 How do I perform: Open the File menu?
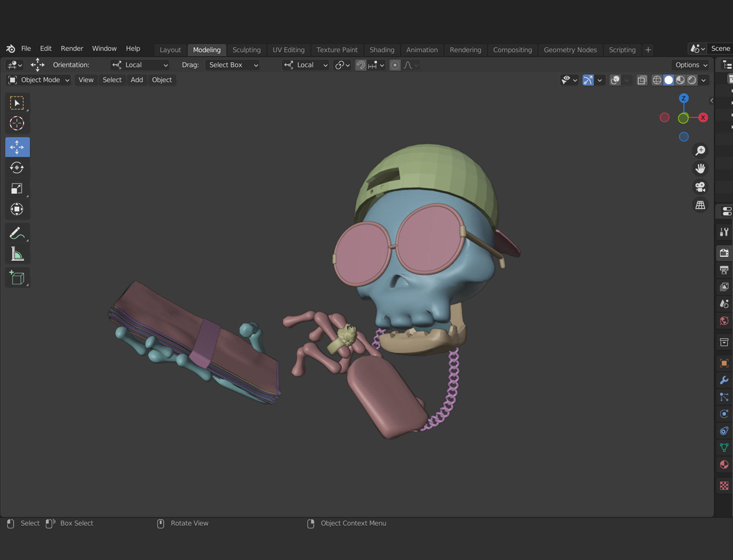(x=26, y=49)
